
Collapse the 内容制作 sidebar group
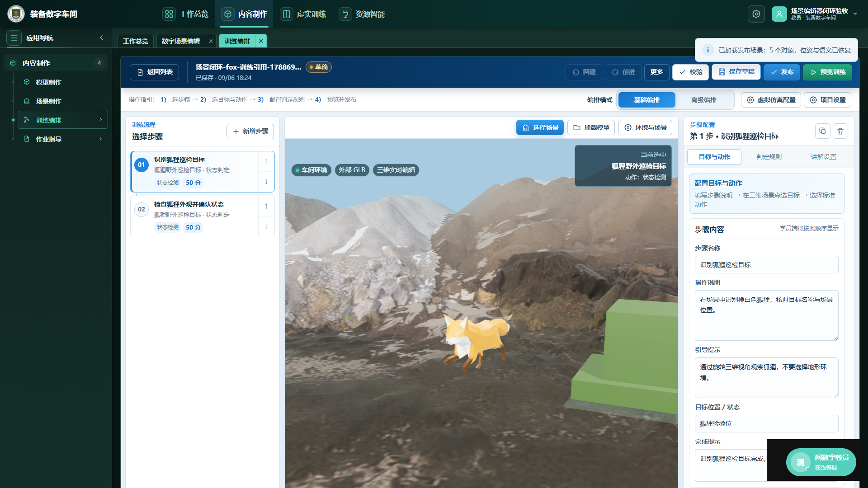(x=56, y=63)
